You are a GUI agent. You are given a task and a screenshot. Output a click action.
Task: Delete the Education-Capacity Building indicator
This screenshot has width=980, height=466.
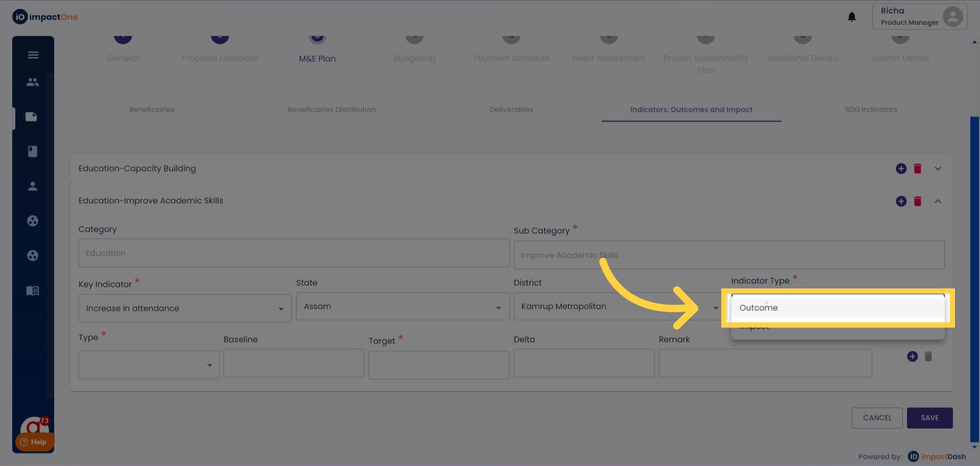(x=917, y=168)
